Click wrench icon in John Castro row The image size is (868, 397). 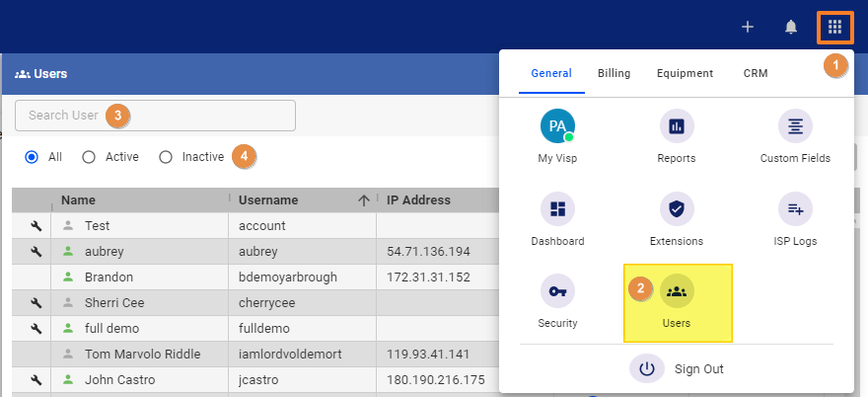point(36,380)
